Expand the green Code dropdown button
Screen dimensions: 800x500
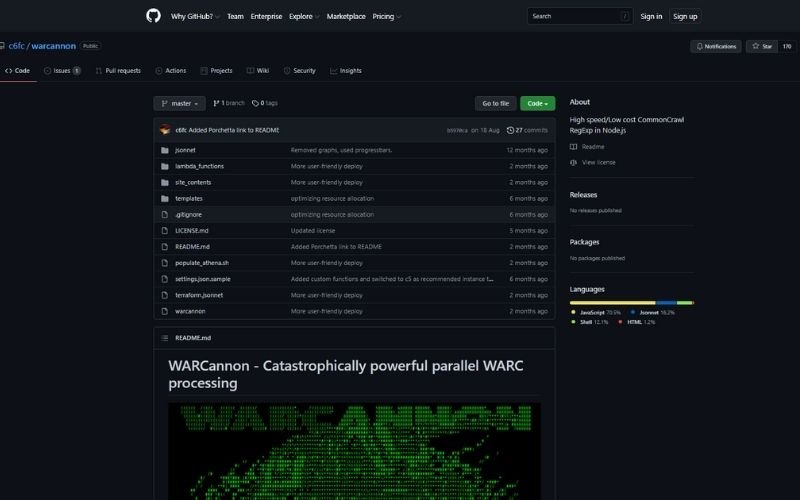point(537,103)
